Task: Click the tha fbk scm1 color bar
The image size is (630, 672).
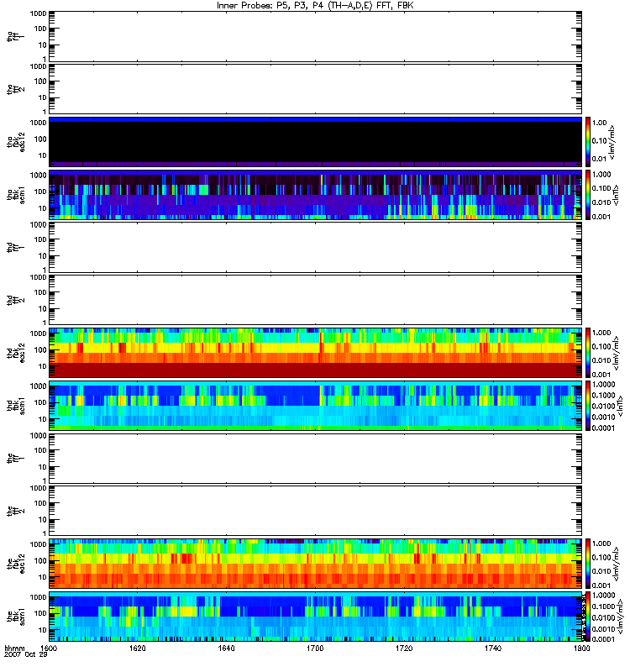Action: pos(588,195)
